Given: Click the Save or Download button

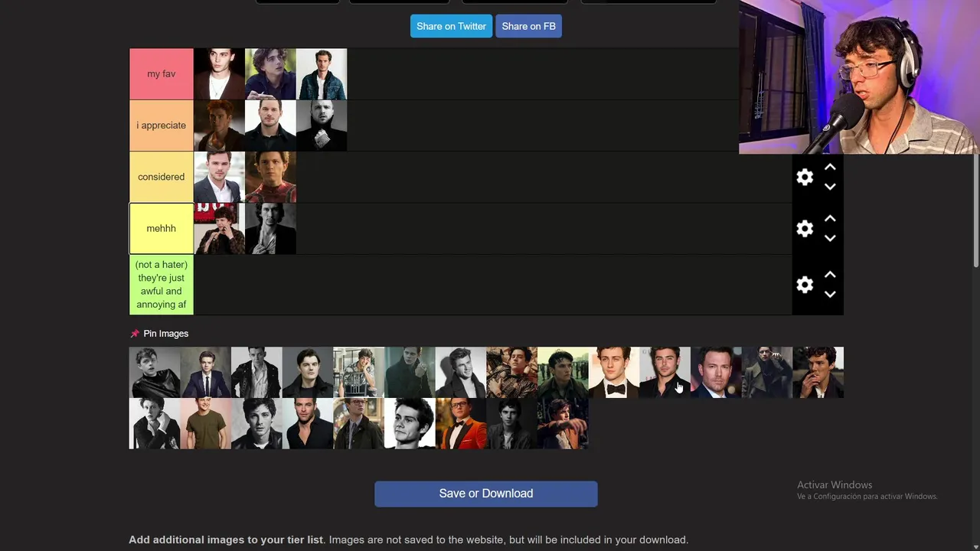Looking at the screenshot, I should (x=486, y=494).
